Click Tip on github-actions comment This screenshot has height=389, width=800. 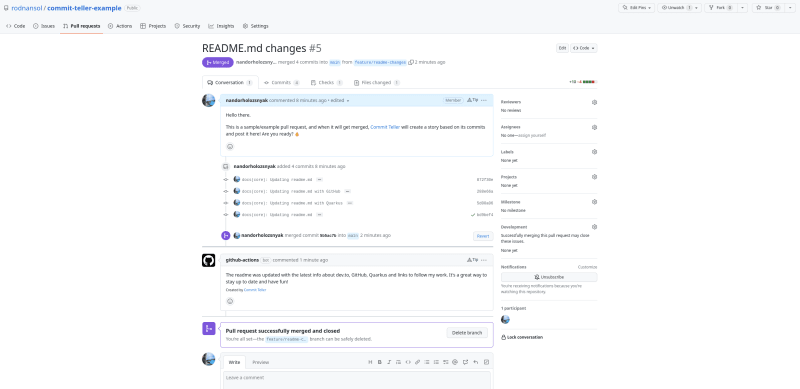472,260
